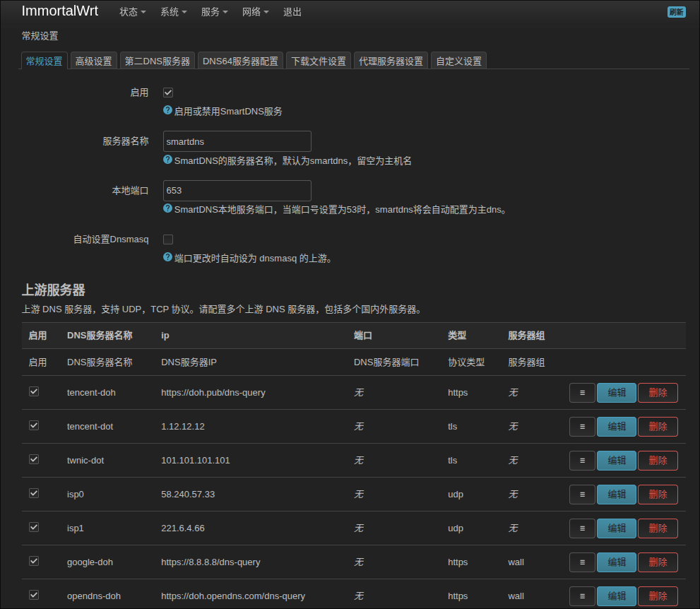
Task: Click the drag handle for isp1 row
Action: (582, 528)
